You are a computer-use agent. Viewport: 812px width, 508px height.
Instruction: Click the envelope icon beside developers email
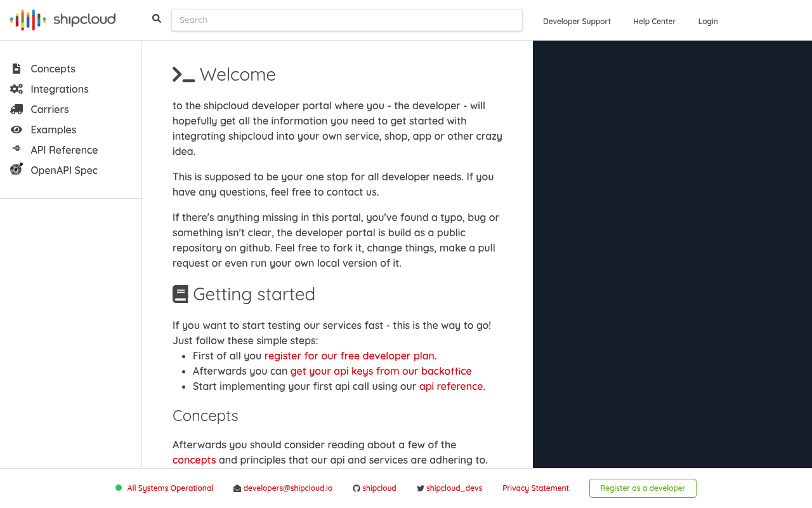point(237,488)
